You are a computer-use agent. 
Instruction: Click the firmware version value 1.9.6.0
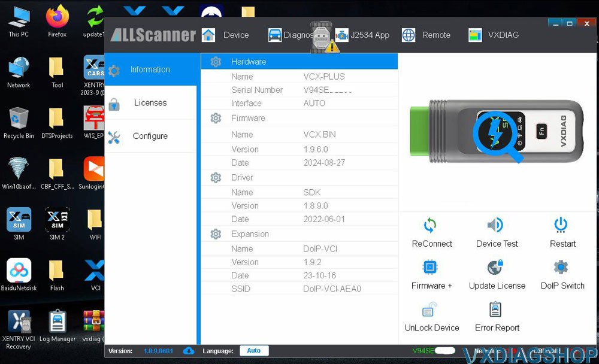point(316,149)
